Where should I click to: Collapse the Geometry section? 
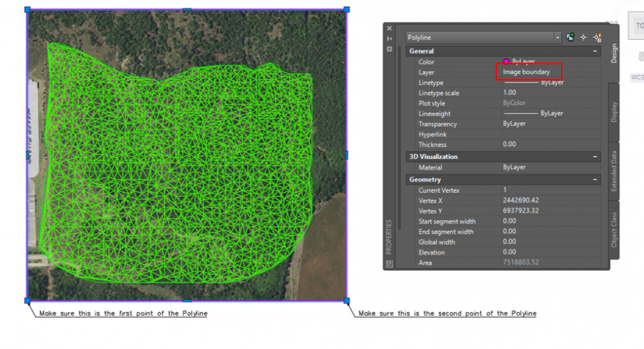(596, 179)
